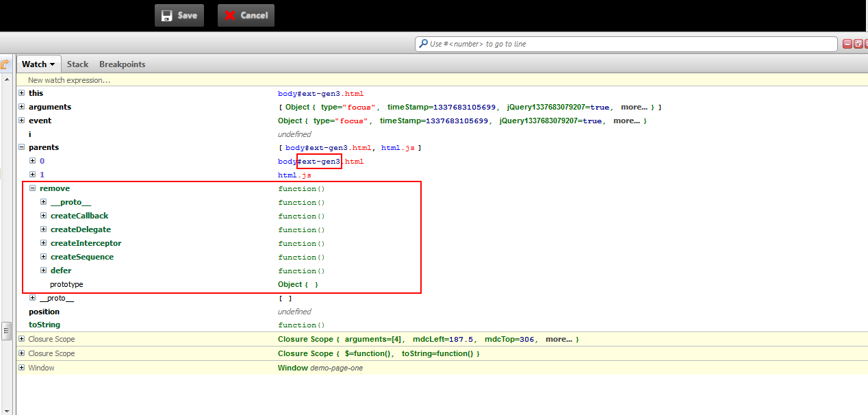Click the 'Object { }' prototype value
The image size is (868, 415).
pyautogui.click(x=298, y=284)
